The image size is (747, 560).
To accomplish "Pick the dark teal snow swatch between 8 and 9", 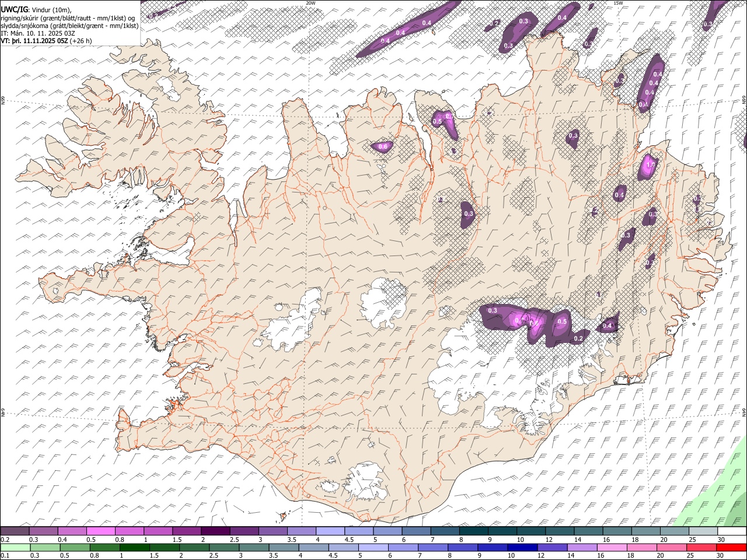I will click(473, 531).
